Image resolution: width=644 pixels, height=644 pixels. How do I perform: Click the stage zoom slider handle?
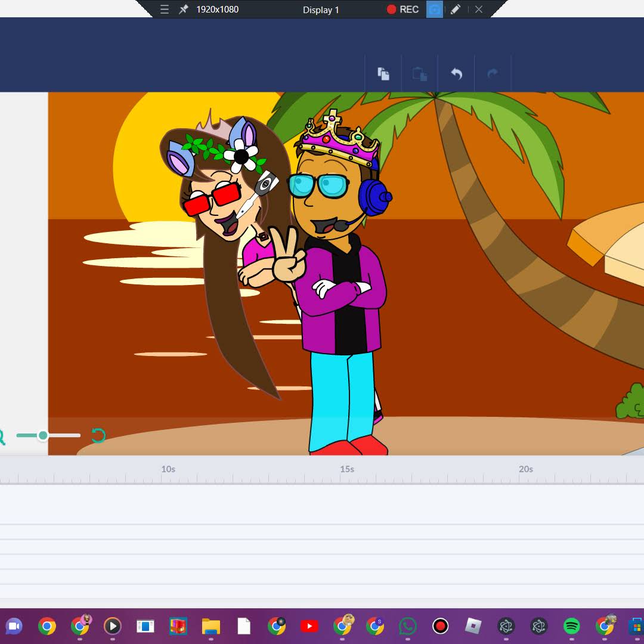[x=43, y=435]
